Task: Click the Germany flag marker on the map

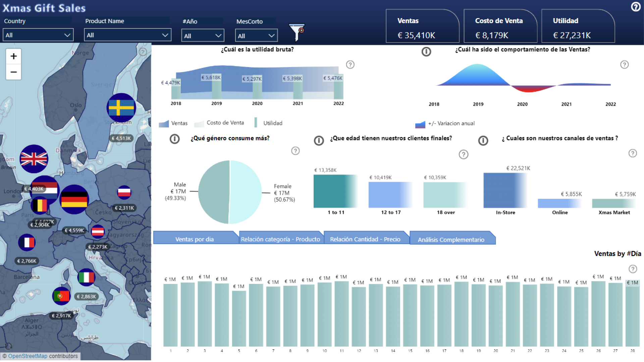Action: 74,199
